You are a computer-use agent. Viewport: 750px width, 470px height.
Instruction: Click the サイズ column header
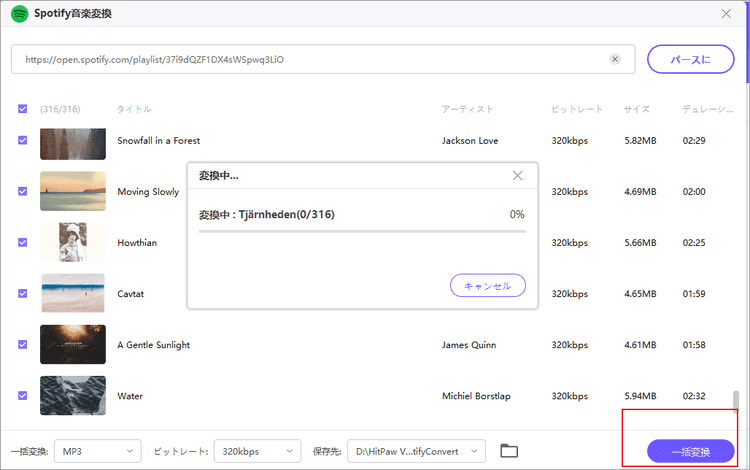coord(637,109)
